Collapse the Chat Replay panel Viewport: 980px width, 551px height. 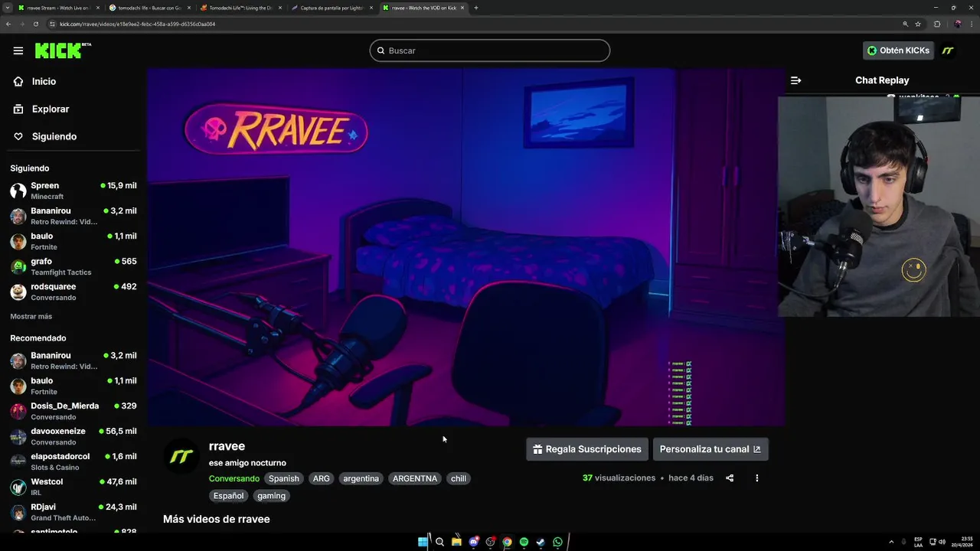click(x=795, y=80)
